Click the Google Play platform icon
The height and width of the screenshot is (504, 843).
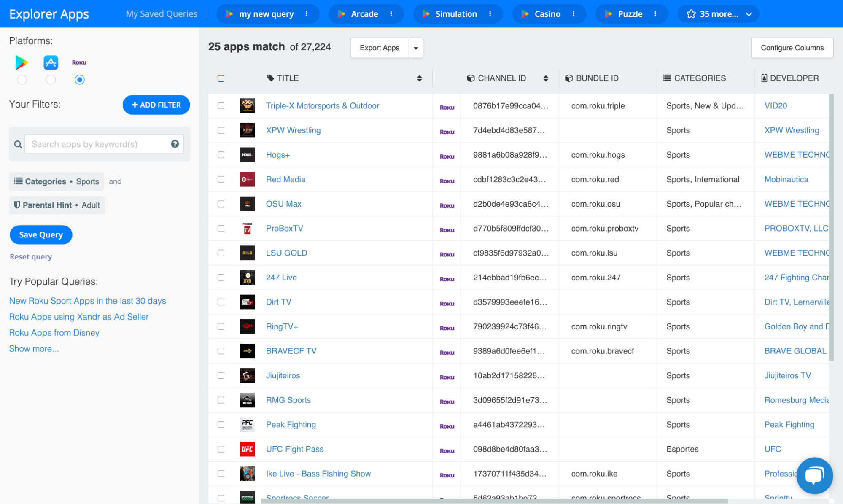(x=22, y=62)
